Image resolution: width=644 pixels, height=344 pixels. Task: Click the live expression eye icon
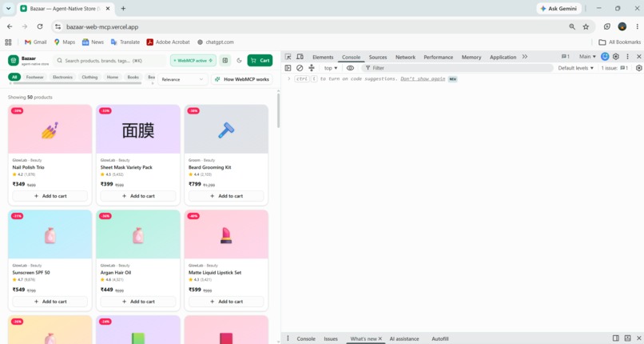click(x=350, y=68)
